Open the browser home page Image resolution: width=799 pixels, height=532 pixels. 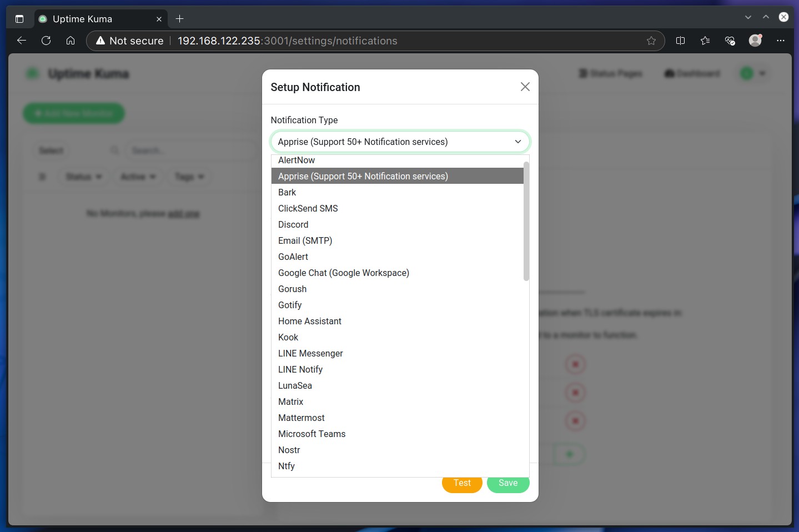tap(71, 41)
